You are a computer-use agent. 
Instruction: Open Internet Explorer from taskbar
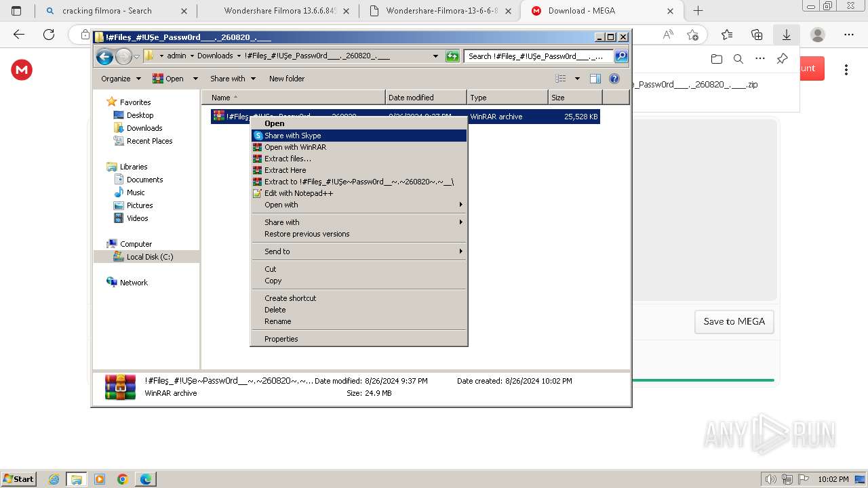pos(54,479)
